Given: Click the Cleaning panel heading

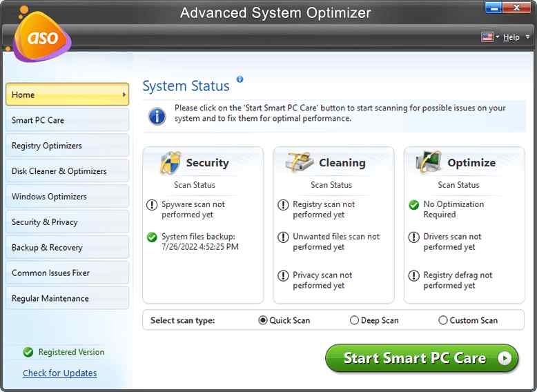Looking at the screenshot, I should (x=342, y=163).
